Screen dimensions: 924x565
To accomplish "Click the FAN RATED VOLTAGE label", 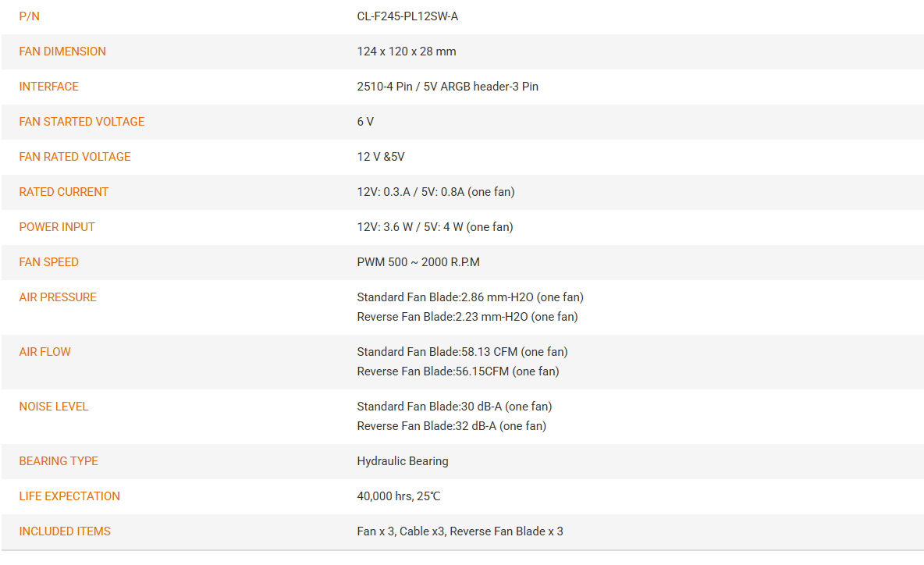I will click(74, 157).
